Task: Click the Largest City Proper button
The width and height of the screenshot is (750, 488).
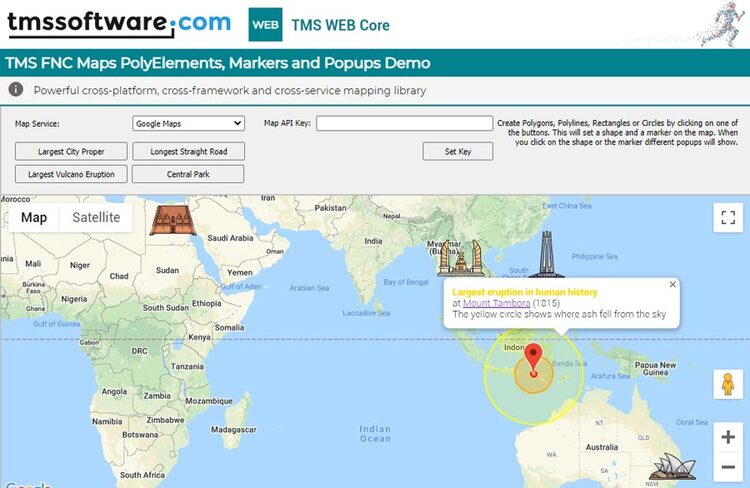Action: pyautogui.click(x=72, y=152)
